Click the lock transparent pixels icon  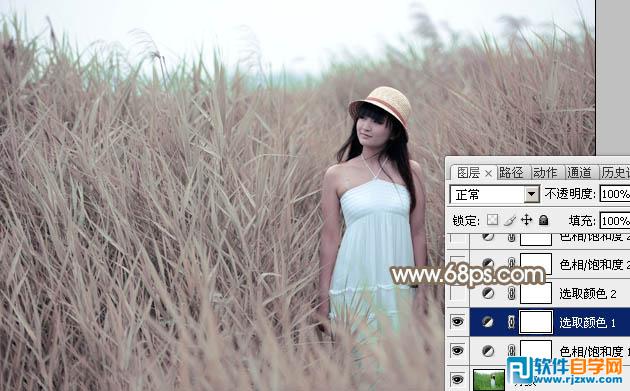[x=492, y=220]
